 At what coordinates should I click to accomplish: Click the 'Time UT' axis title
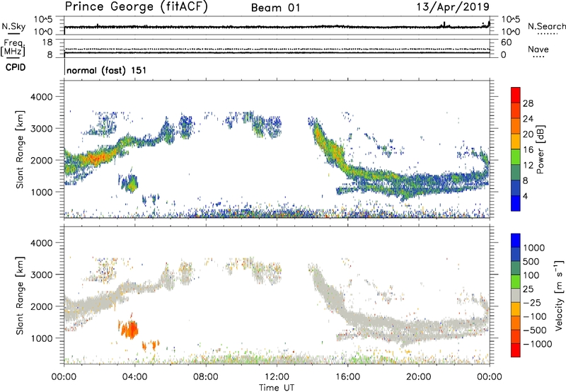click(x=277, y=388)
